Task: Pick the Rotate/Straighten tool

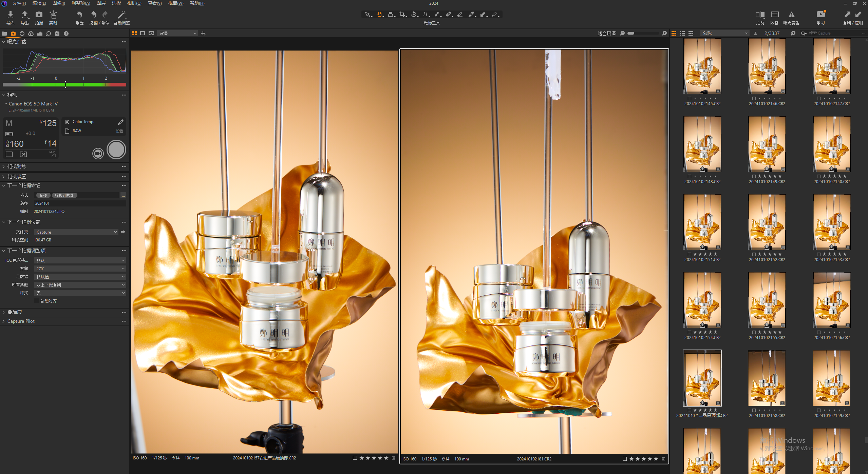Action: click(414, 14)
